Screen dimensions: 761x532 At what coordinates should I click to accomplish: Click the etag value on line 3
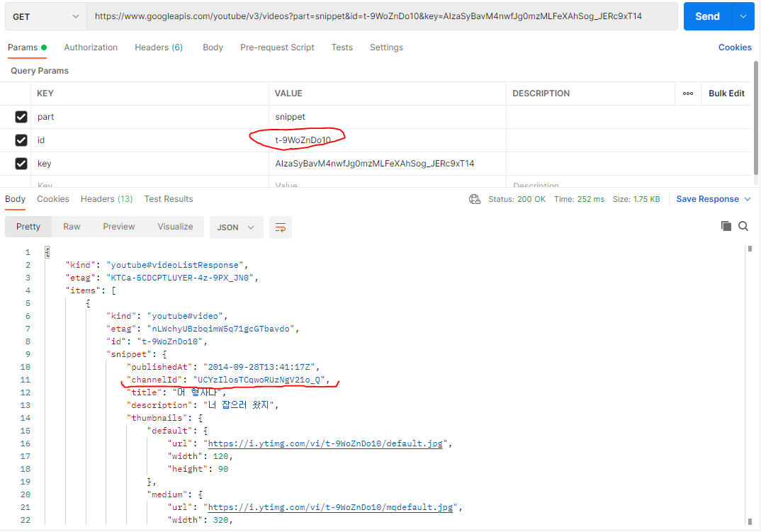pyautogui.click(x=179, y=278)
